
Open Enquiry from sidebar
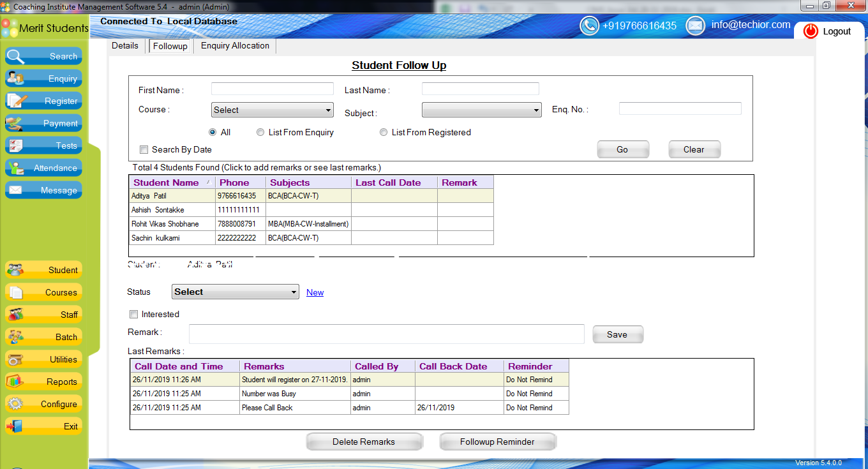[44, 78]
